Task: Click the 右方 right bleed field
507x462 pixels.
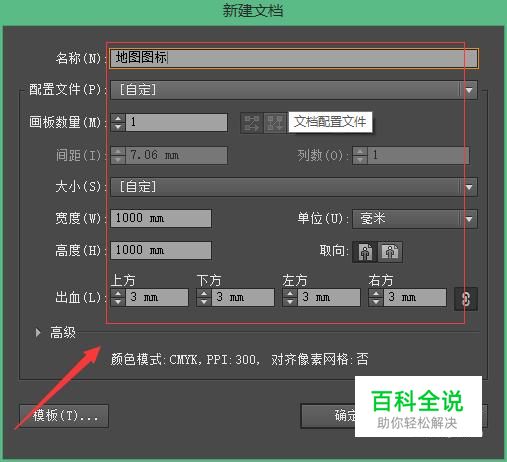Action: pyautogui.click(x=415, y=297)
